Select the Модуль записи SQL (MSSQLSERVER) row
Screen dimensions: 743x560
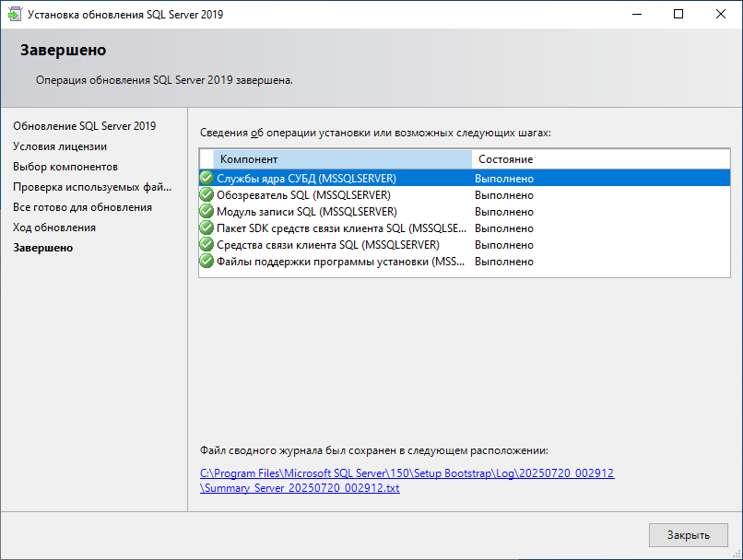coord(465,212)
